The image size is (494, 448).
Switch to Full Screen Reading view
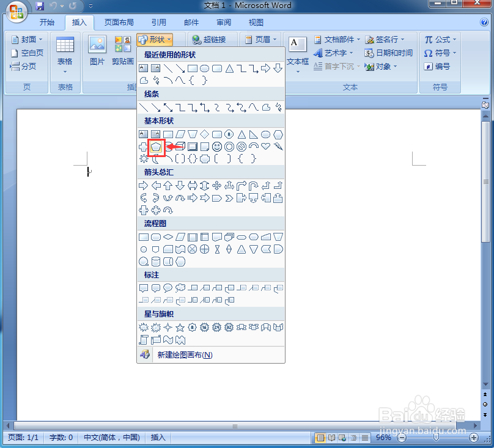click(331, 438)
